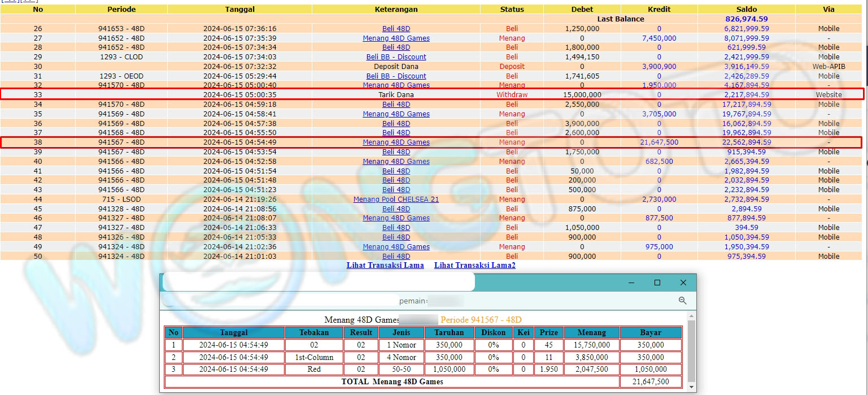
Task: Open Beli 48D link in row 50
Action: coord(396,257)
